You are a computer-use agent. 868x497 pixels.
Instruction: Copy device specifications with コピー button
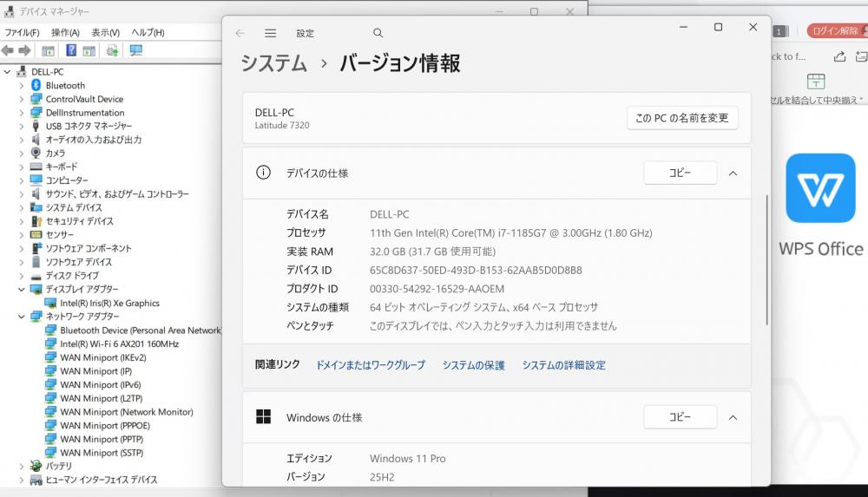(x=680, y=173)
